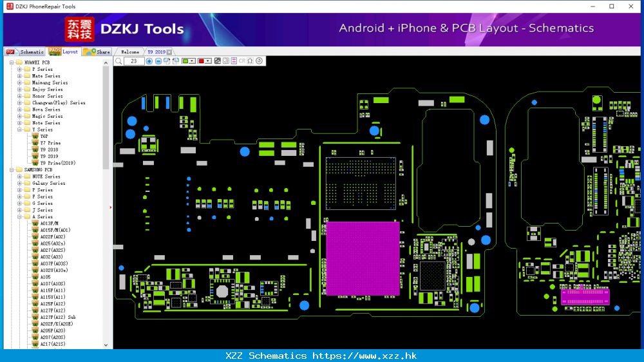Click the red DZKJ logo in banner
This screenshot has width=644, height=362.
pyautogui.click(x=80, y=29)
